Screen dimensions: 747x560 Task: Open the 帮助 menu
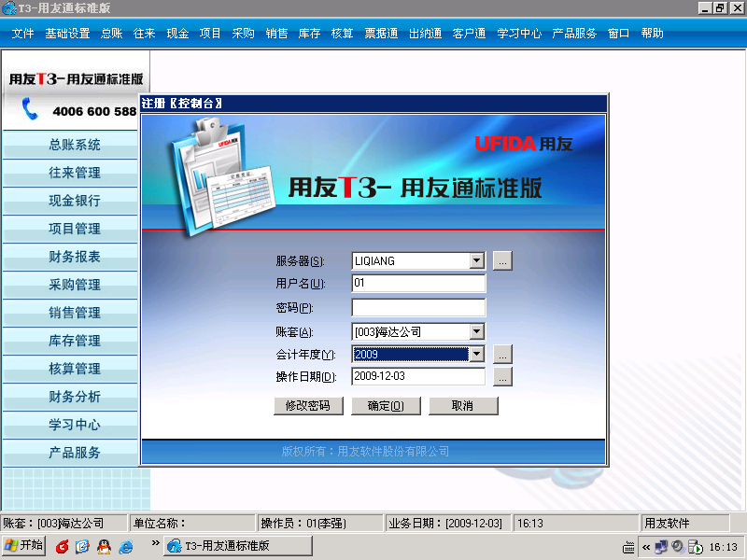pos(652,34)
